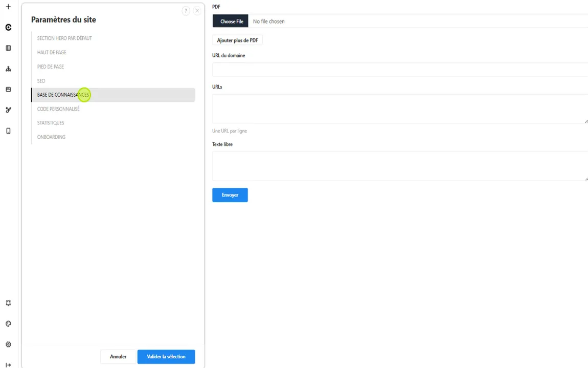Viewport: 588px width, 368px height.
Task: Click in the URL du domaine field
Action: pyautogui.click(x=400, y=70)
